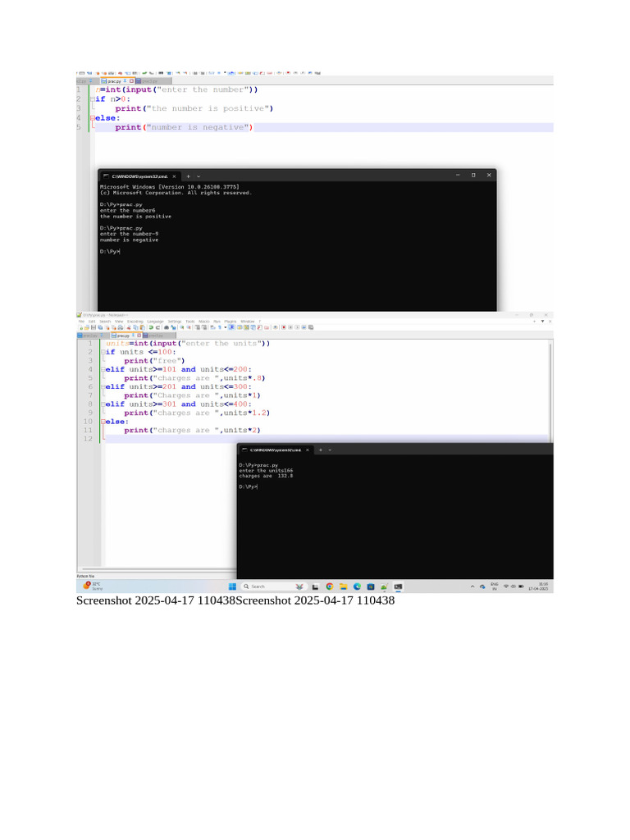Open Microsoft Edge from the taskbar
Viewport: 630px width, 840px height.
click(x=357, y=587)
